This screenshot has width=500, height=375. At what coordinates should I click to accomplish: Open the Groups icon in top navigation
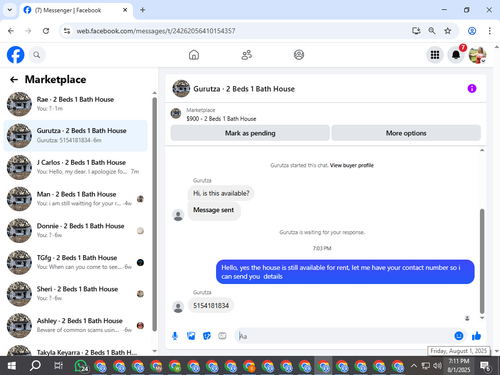(x=299, y=55)
